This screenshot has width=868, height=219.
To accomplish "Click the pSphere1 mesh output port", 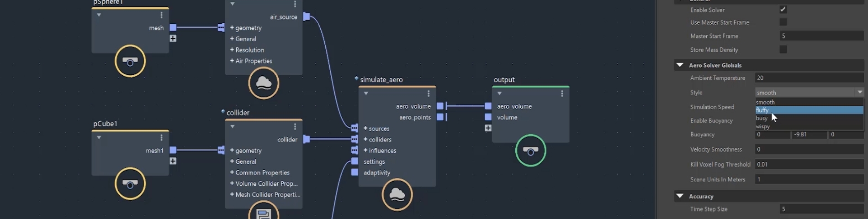I will pos(173,28).
